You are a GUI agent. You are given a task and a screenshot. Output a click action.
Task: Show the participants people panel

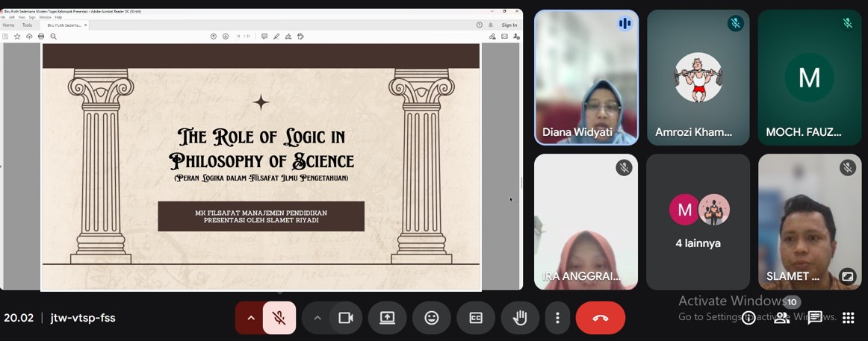point(782,318)
